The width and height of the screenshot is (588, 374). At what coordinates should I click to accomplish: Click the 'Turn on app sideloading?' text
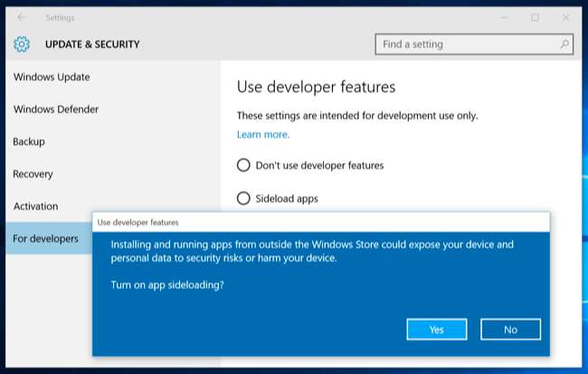pyautogui.click(x=167, y=285)
